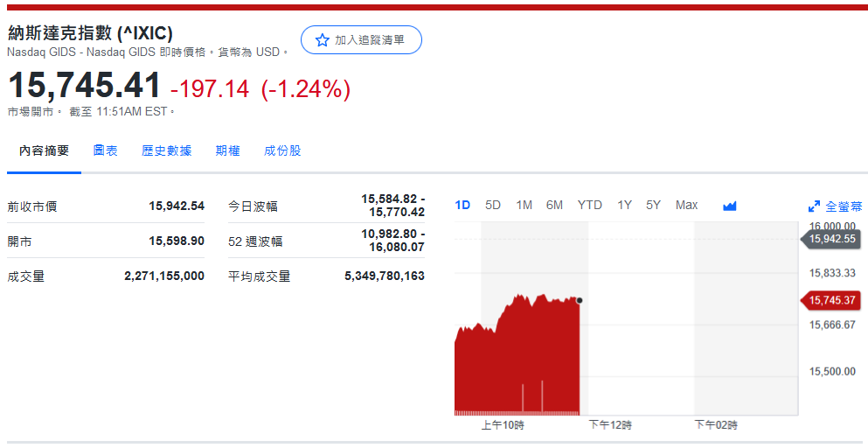Click the star icon on watchlist button
868x448 pixels.
tap(322, 40)
